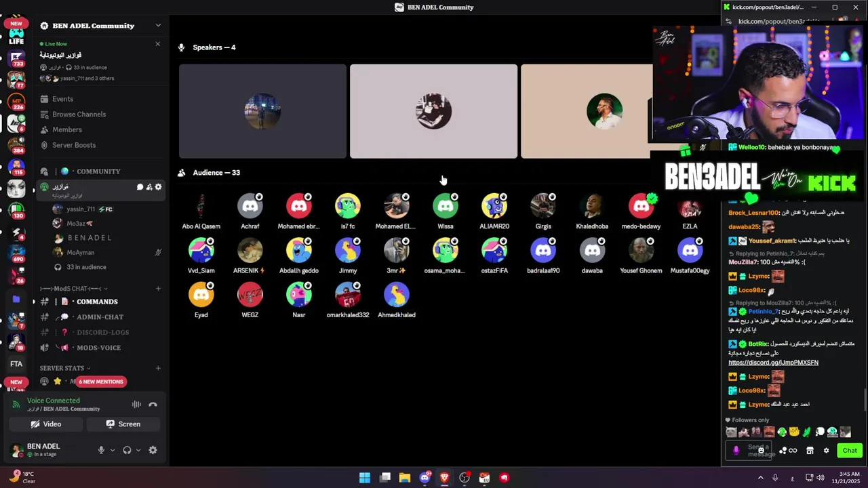Viewport: 868px width, 488px height.
Task: Focus the first speaker video tile
Action: pos(262,111)
